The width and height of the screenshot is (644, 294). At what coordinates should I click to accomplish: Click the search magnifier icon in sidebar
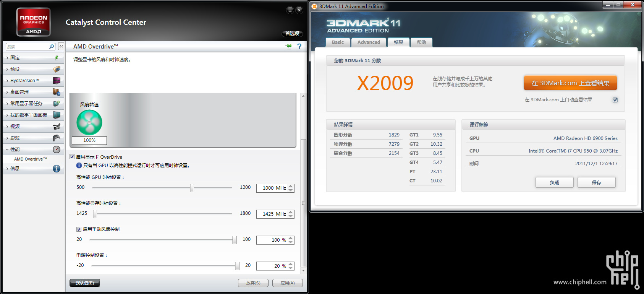pyautogui.click(x=52, y=47)
